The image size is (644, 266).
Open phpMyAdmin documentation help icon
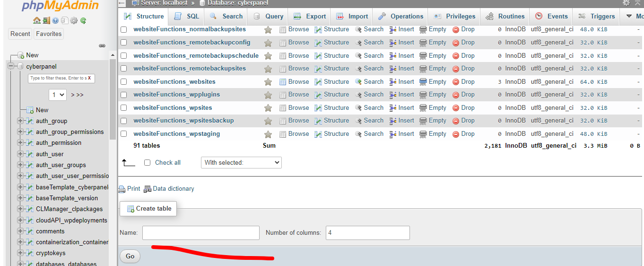tap(55, 20)
